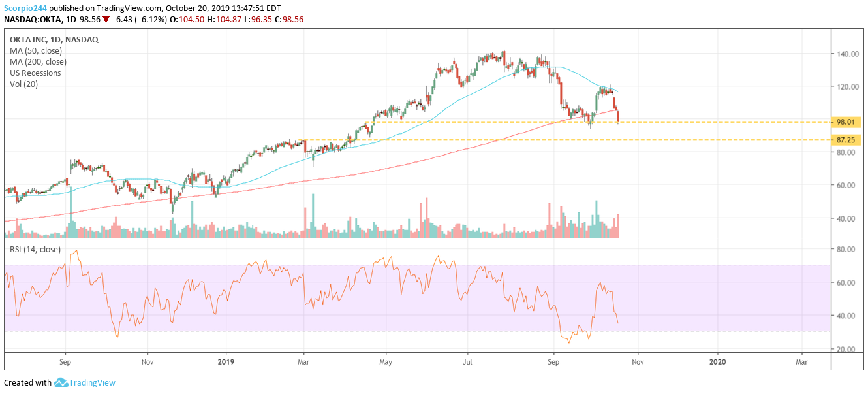The width and height of the screenshot is (868, 394).
Task: Click the Scorpio244 author name
Action: coord(25,7)
